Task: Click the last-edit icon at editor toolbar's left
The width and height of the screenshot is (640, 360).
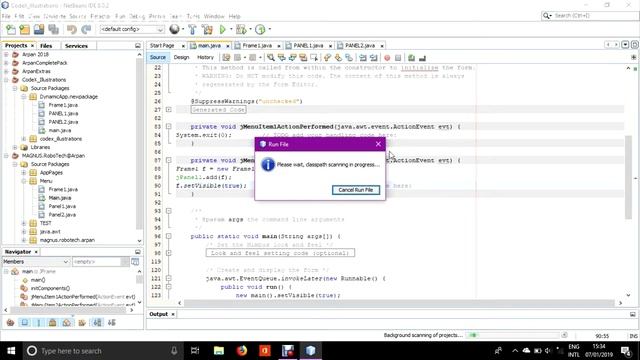Action: click(226, 58)
